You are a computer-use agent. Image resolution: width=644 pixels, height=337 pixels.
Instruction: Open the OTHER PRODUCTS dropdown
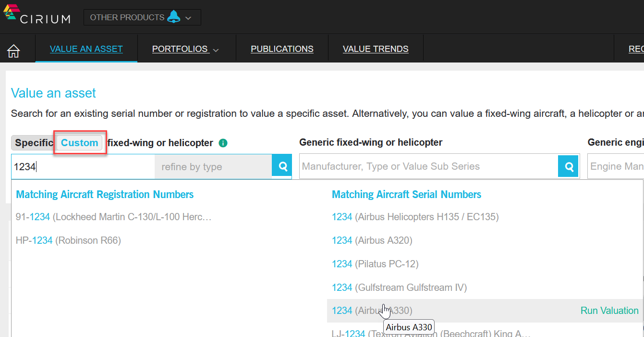coord(142,17)
